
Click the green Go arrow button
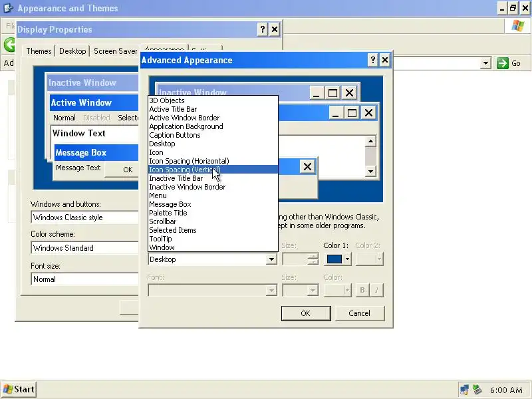coord(503,63)
